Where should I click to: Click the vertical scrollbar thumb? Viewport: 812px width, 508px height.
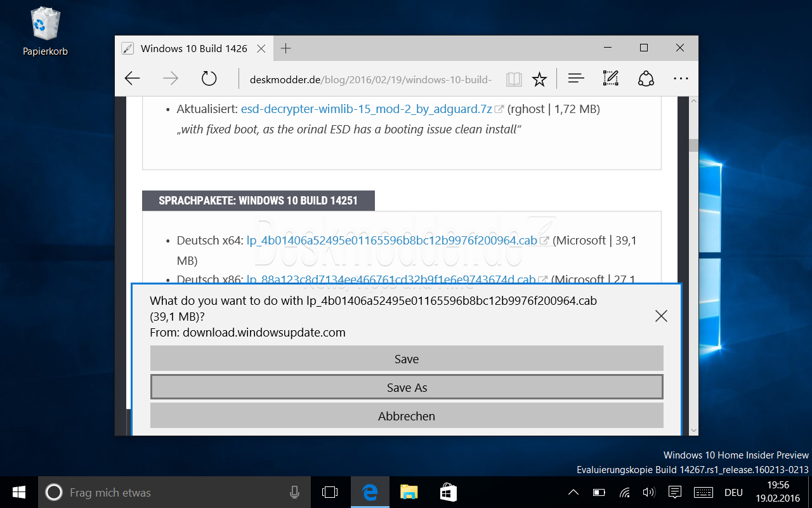[693, 145]
